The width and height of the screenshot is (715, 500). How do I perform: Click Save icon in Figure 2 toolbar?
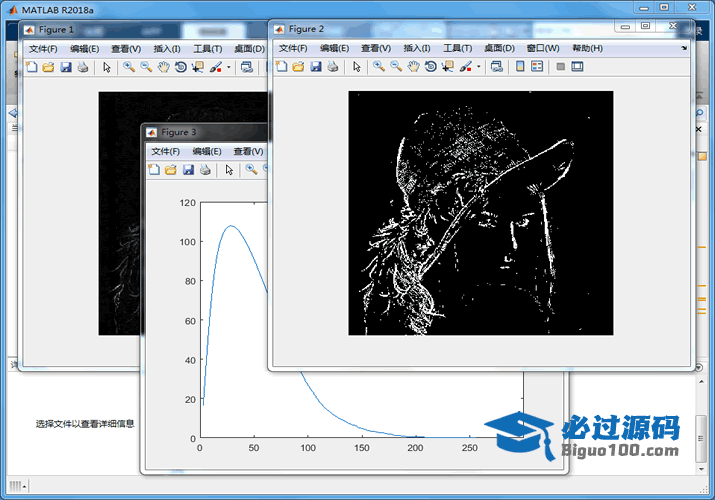pyautogui.click(x=316, y=67)
